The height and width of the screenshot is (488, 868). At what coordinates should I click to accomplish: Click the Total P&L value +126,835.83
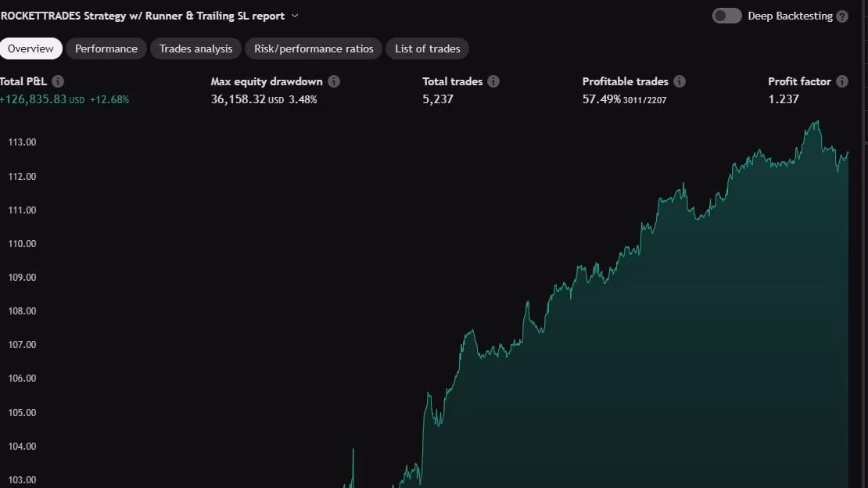tap(33, 99)
